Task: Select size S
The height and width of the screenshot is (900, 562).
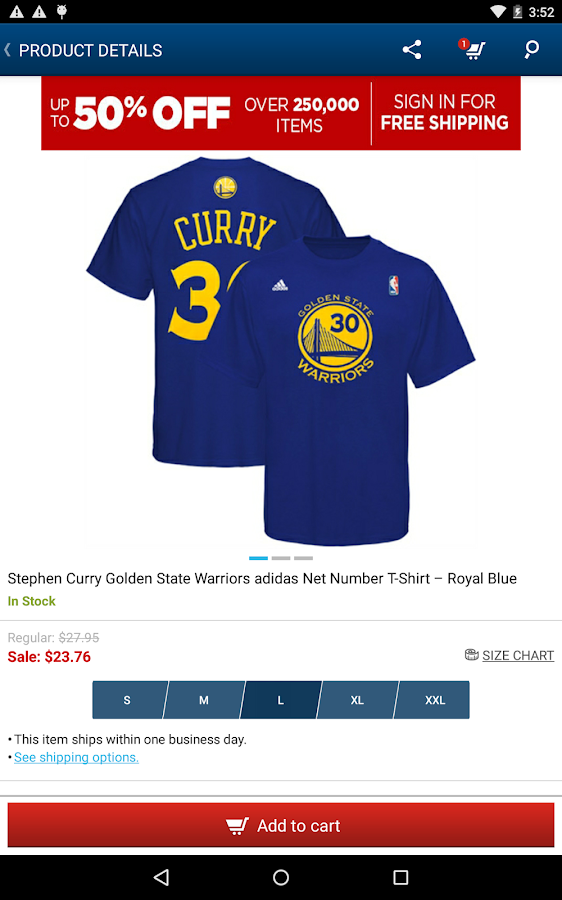Action: click(129, 700)
